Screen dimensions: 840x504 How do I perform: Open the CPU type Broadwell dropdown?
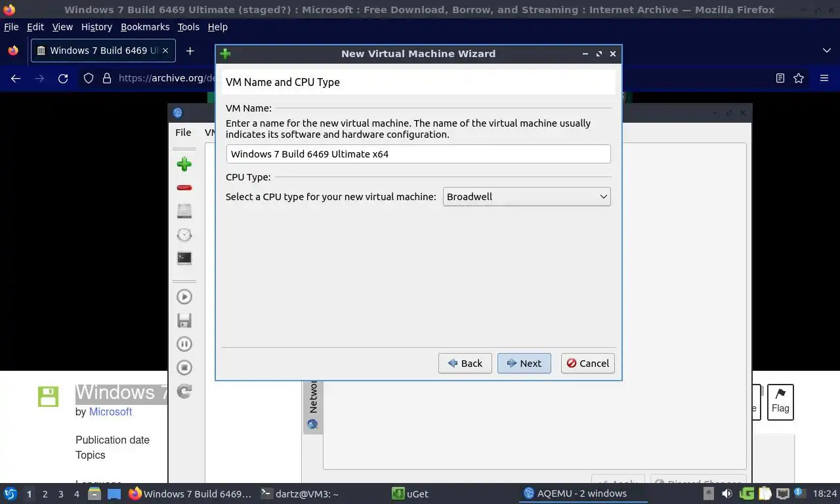[526, 197]
